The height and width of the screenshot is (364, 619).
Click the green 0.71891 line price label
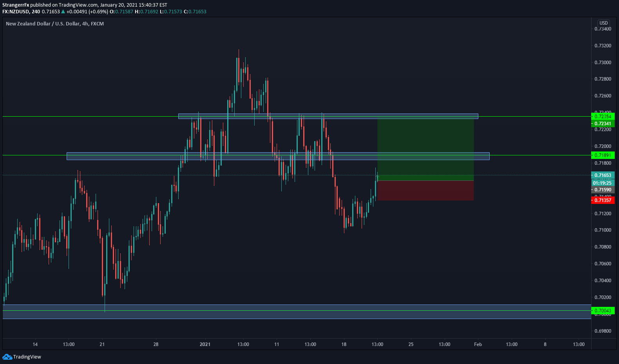click(603, 155)
